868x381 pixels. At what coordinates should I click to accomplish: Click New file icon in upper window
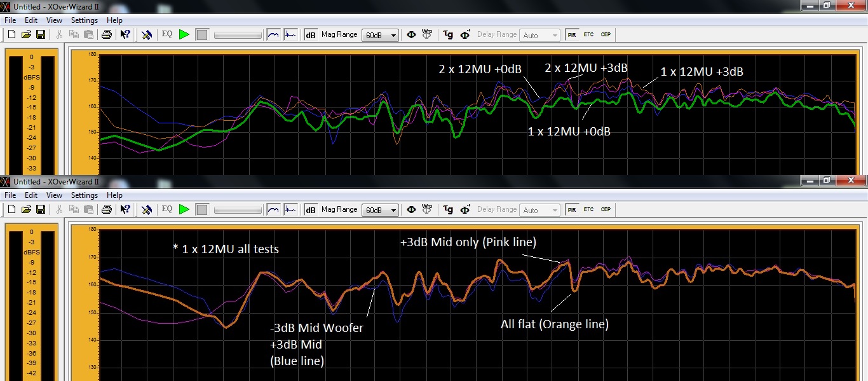tap(11, 34)
